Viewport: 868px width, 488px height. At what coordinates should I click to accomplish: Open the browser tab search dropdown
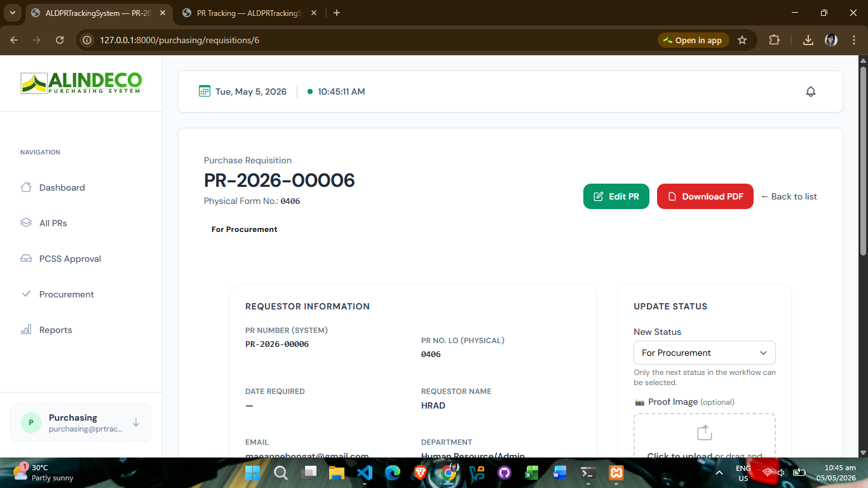(13, 13)
